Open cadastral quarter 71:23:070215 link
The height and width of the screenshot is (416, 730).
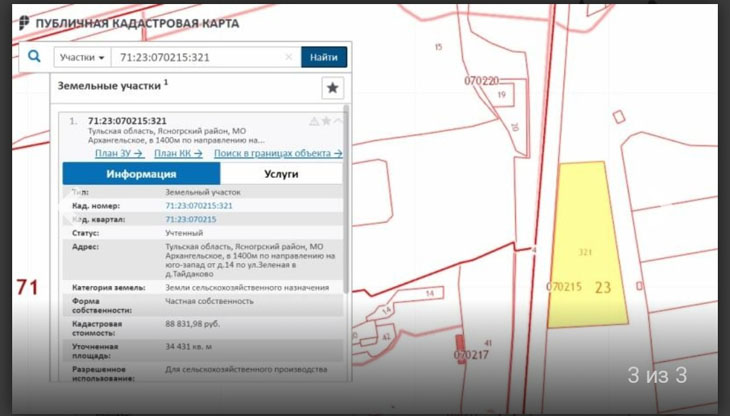[x=190, y=218]
